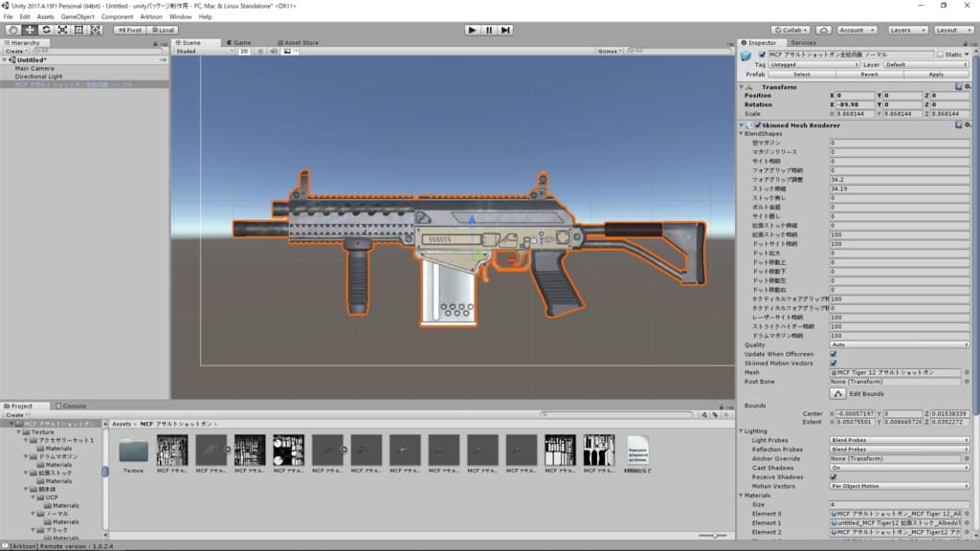Click the Pause button

click(489, 30)
